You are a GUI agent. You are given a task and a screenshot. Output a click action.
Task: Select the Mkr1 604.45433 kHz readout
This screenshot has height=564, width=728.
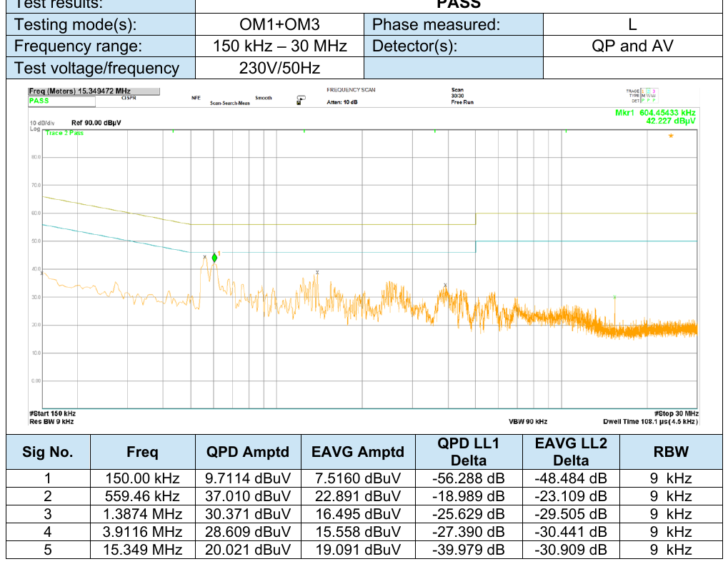pos(655,113)
